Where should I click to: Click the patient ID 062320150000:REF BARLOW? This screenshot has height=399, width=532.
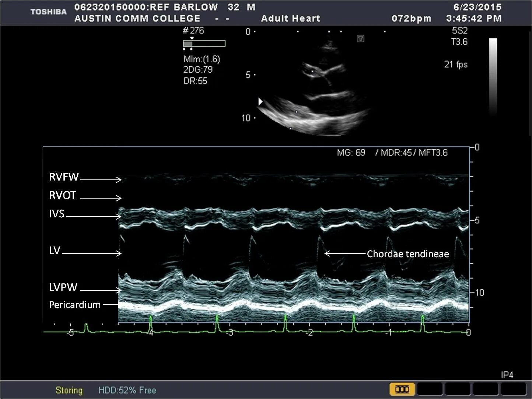point(146,7)
